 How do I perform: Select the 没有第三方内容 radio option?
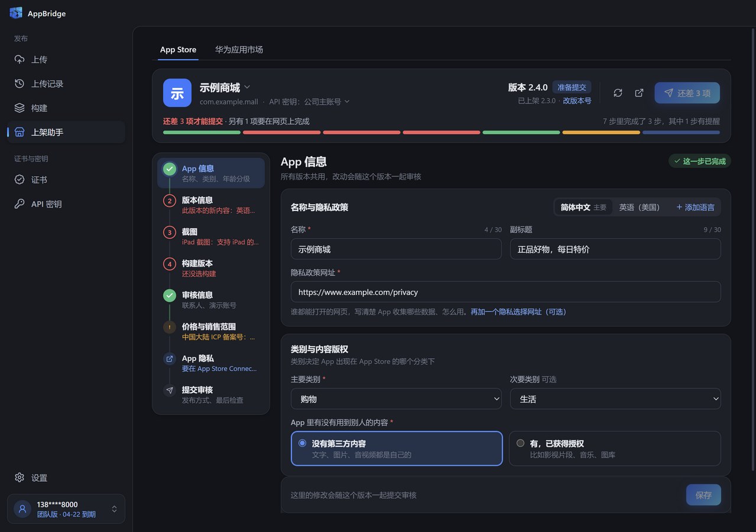(x=397, y=448)
